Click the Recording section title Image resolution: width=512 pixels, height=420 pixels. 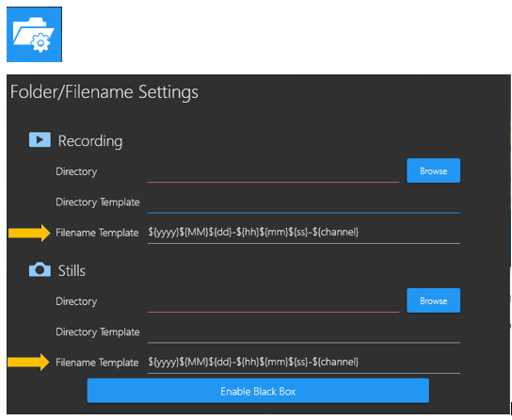tap(90, 140)
